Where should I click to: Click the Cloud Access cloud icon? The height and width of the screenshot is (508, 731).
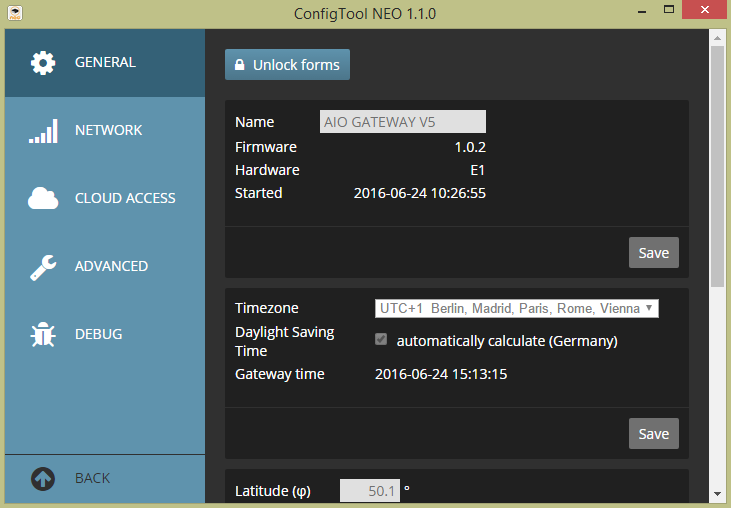click(43, 199)
